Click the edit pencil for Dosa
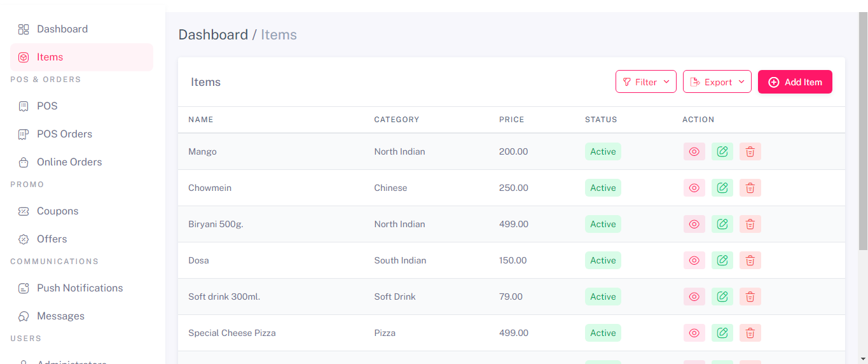 [722, 260]
